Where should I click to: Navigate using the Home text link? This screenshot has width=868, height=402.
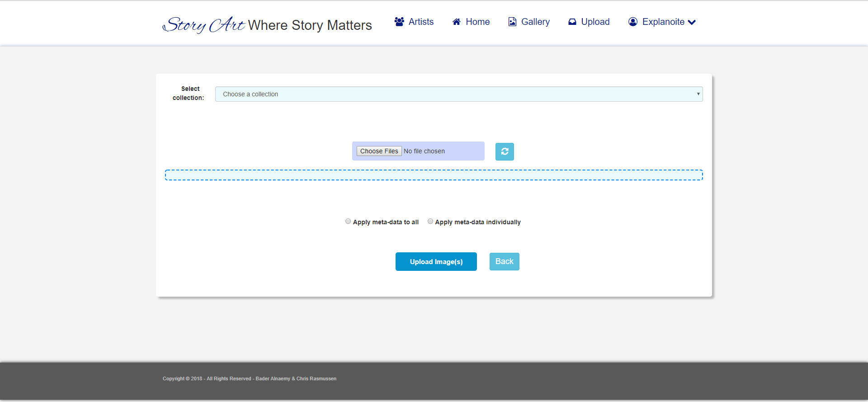pos(477,22)
